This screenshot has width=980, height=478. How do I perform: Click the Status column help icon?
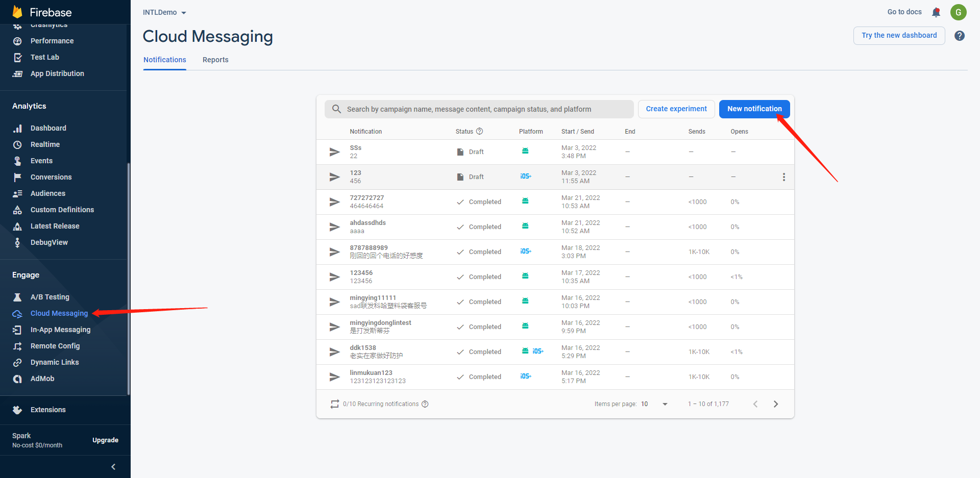coord(479,131)
